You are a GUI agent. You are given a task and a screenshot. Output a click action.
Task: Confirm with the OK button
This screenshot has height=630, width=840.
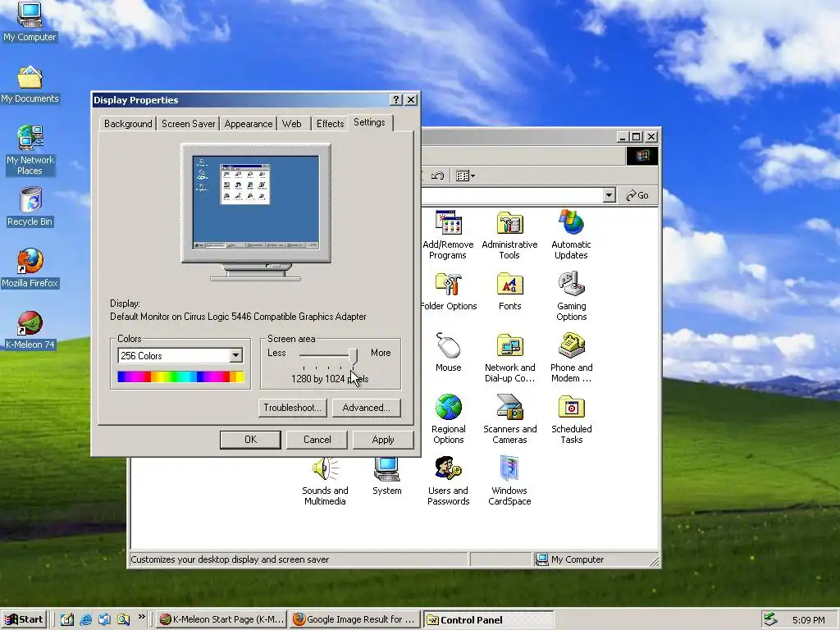(250, 440)
